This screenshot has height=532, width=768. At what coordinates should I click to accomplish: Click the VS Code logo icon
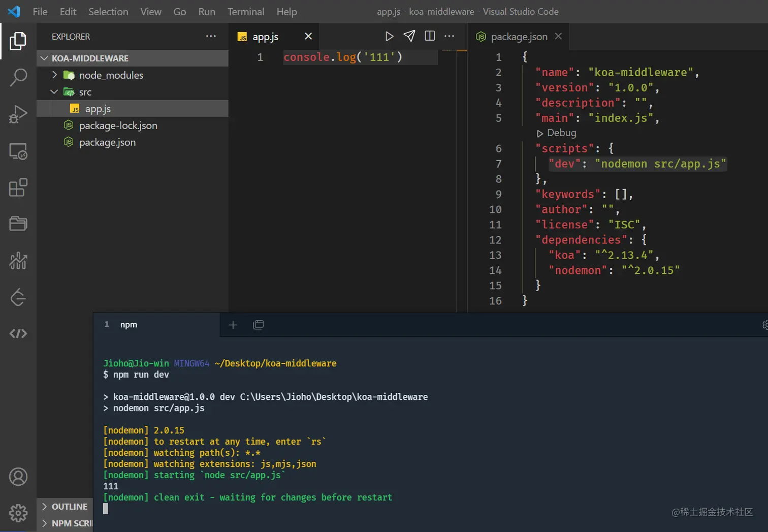(x=14, y=11)
